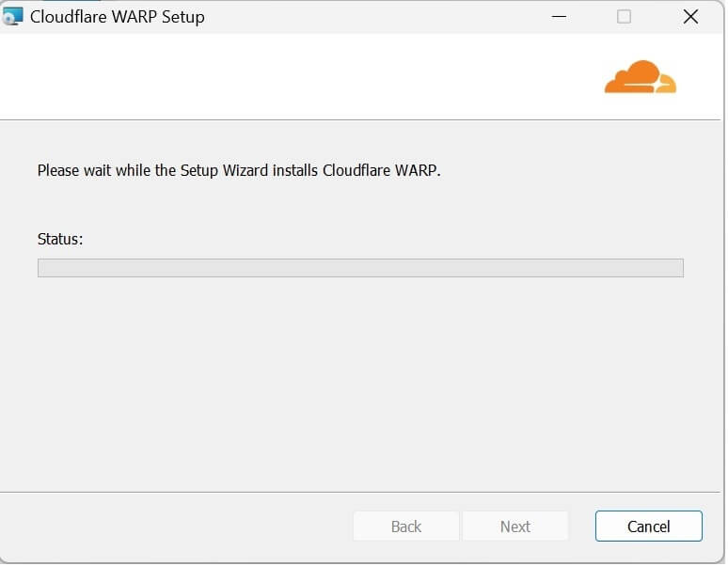
Task: Click the right end of the progress bar
Action: [676, 268]
